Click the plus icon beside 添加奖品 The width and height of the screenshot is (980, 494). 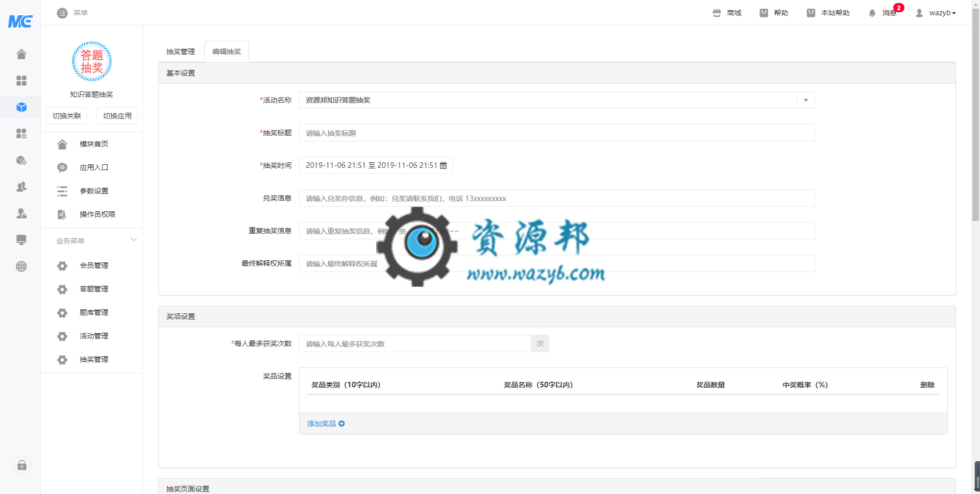click(x=341, y=424)
